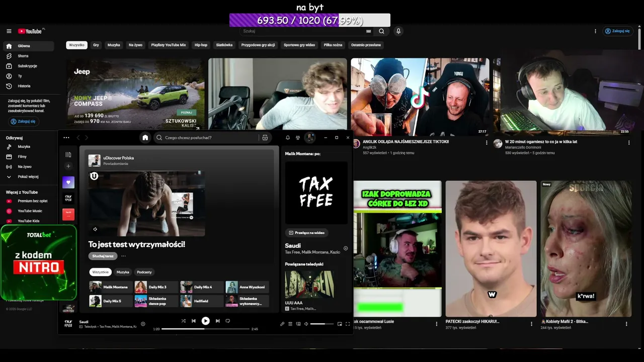The image size is (644, 362).
Task: Open Spotify three-dot app menu
Action: (66, 137)
